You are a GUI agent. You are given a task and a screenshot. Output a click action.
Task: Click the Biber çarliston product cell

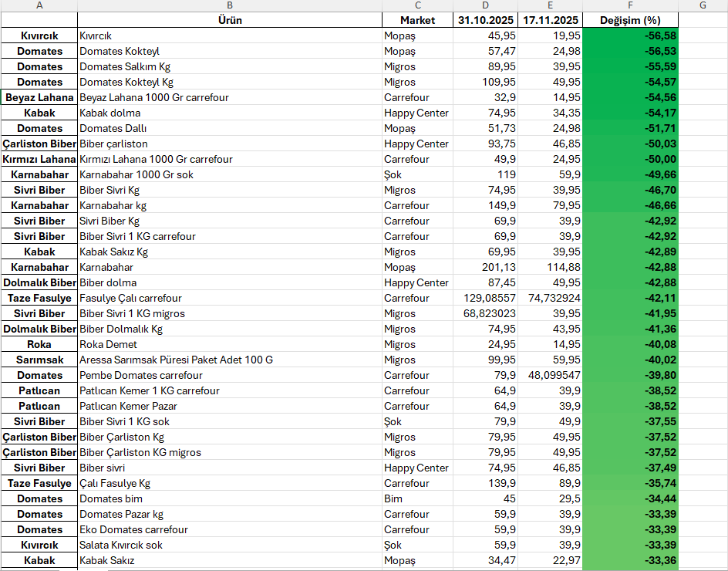click(x=230, y=144)
